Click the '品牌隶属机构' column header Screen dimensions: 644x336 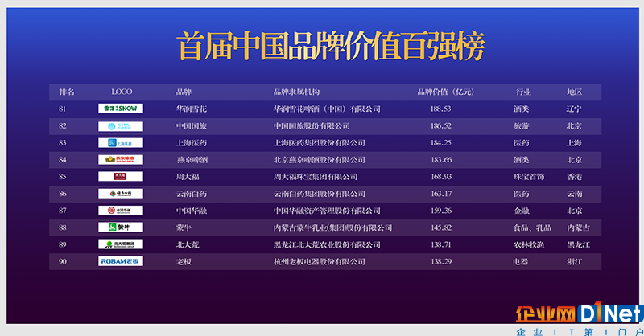pyautogui.click(x=296, y=92)
